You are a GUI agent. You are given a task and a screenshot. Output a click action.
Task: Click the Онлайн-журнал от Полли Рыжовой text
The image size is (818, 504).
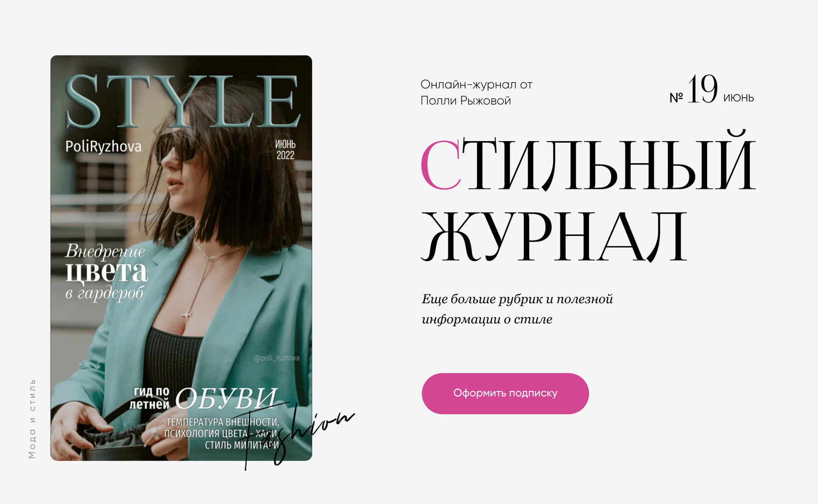click(x=476, y=93)
